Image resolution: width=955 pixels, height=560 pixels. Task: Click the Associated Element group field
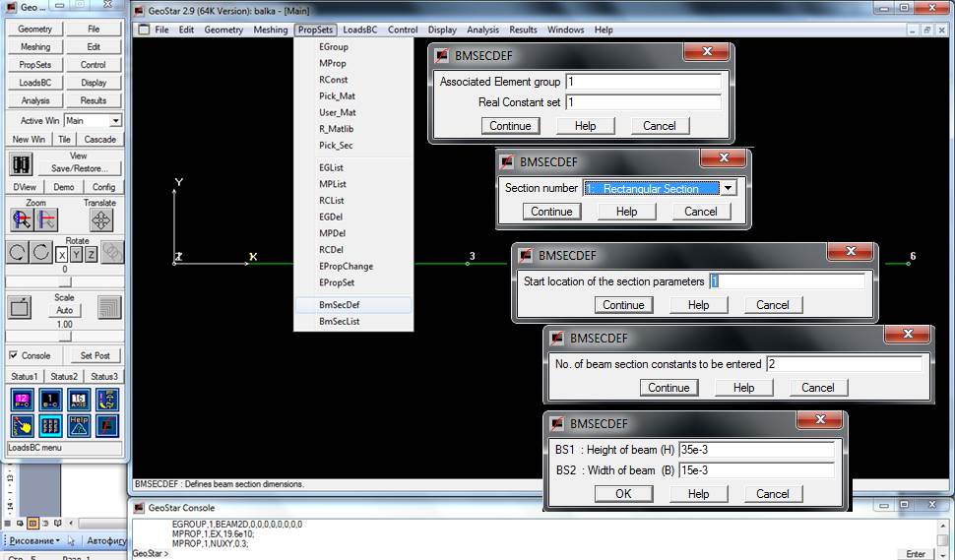click(643, 81)
